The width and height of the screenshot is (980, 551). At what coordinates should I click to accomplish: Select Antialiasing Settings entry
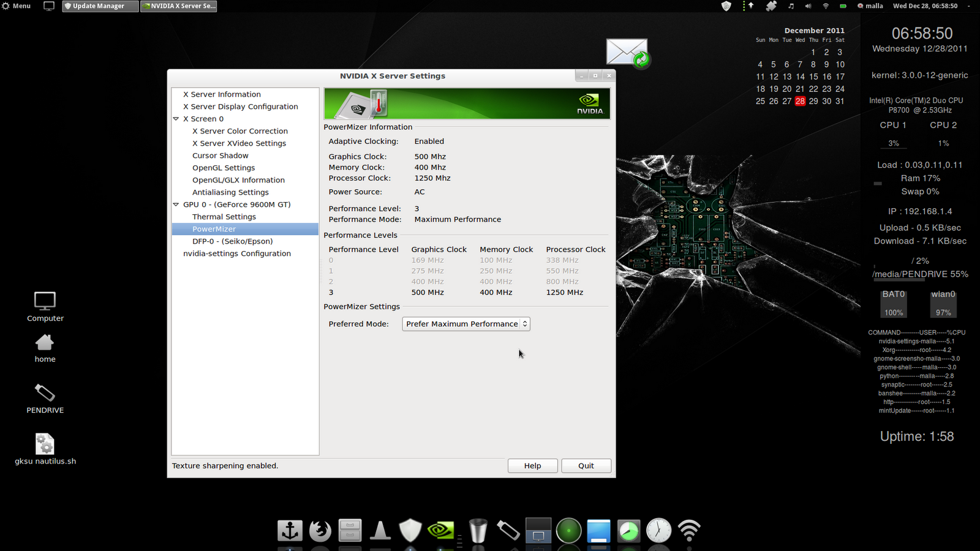230,192
